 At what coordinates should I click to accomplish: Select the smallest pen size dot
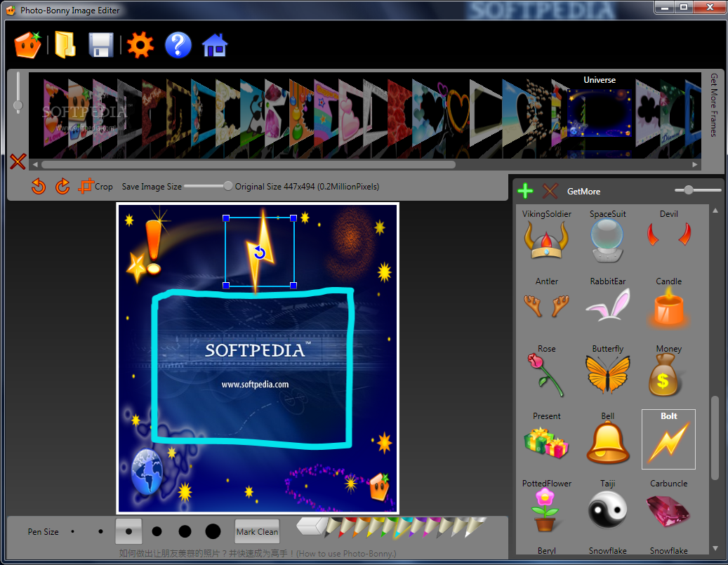click(72, 531)
